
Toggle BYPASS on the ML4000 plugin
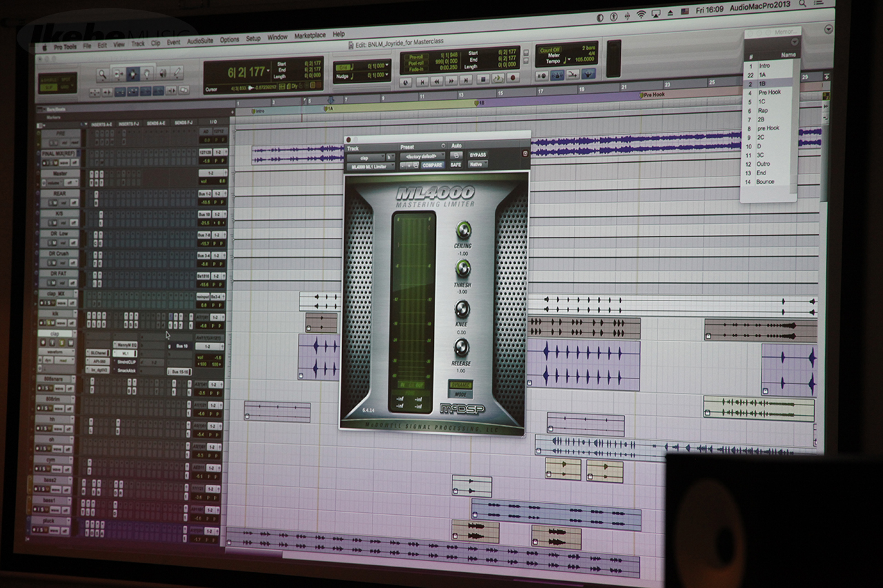(478, 155)
